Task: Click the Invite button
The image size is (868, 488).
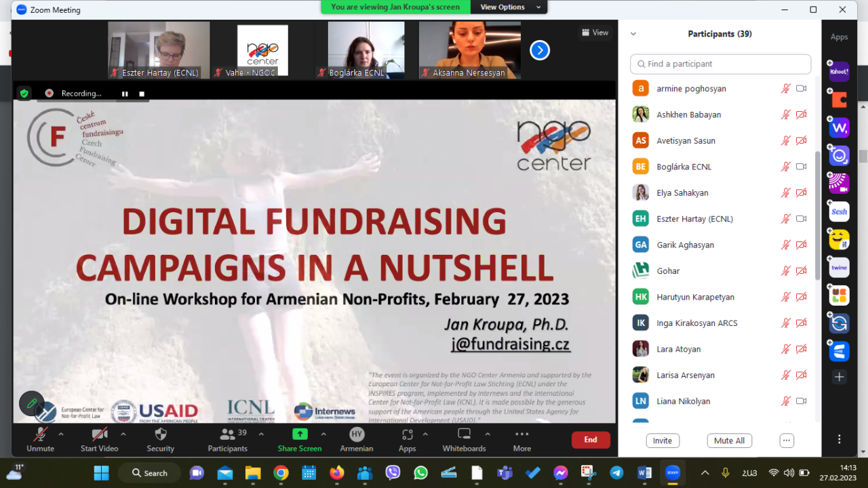Action: point(663,441)
